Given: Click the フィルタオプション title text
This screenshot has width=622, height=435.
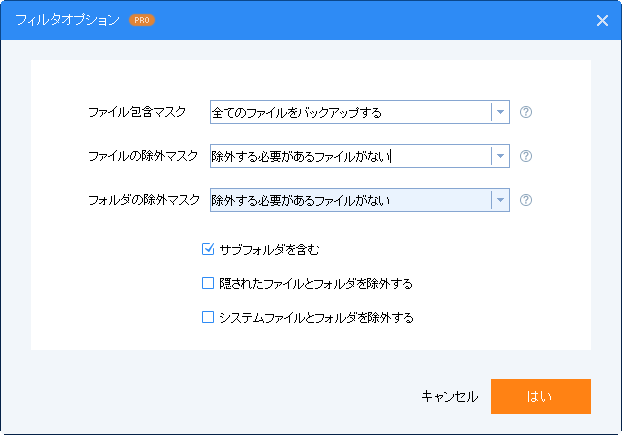Looking at the screenshot, I should pyautogui.click(x=67, y=20).
